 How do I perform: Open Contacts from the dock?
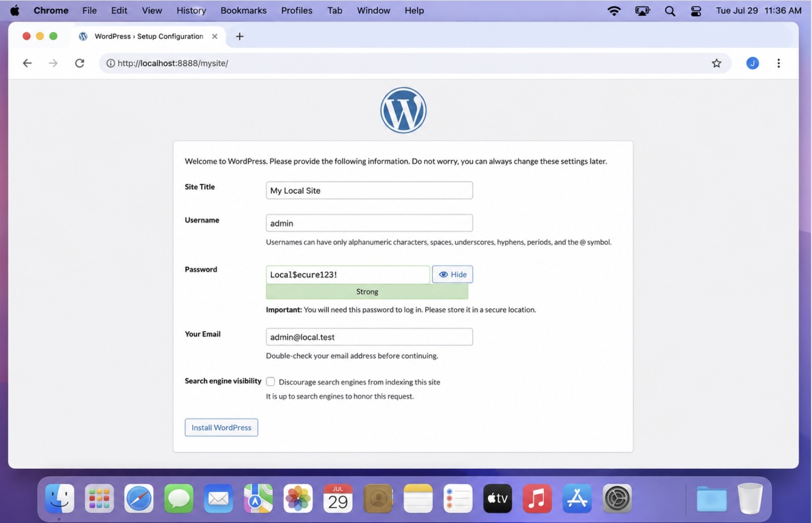(x=378, y=499)
